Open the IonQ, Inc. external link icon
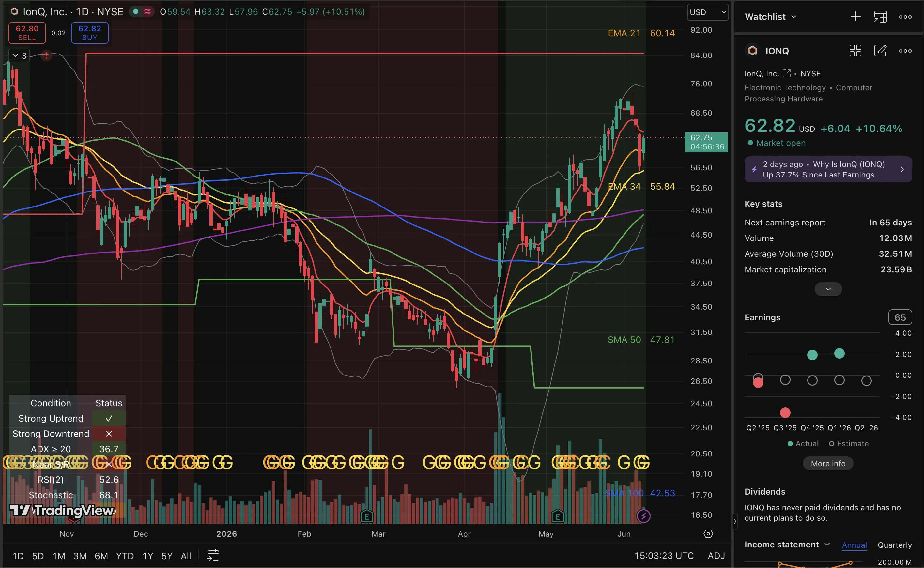The height and width of the screenshot is (568, 924). pyautogui.click(x=787, y=73)
